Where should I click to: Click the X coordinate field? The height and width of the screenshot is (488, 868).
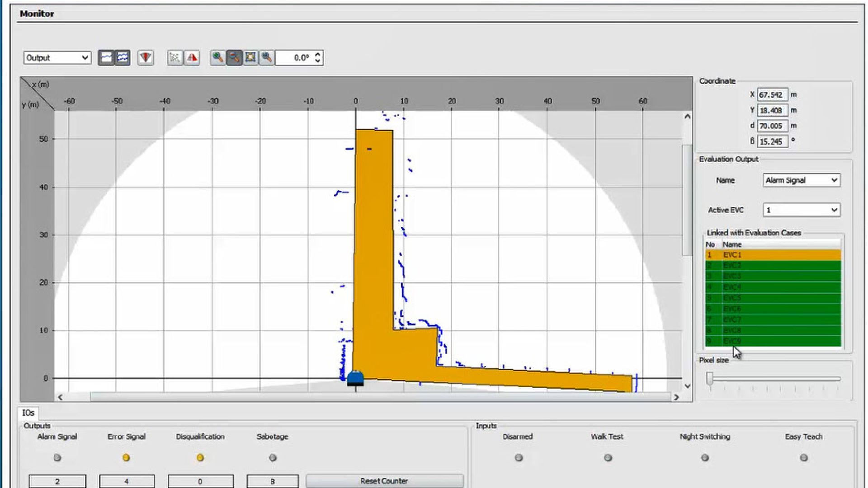point(773,95)
